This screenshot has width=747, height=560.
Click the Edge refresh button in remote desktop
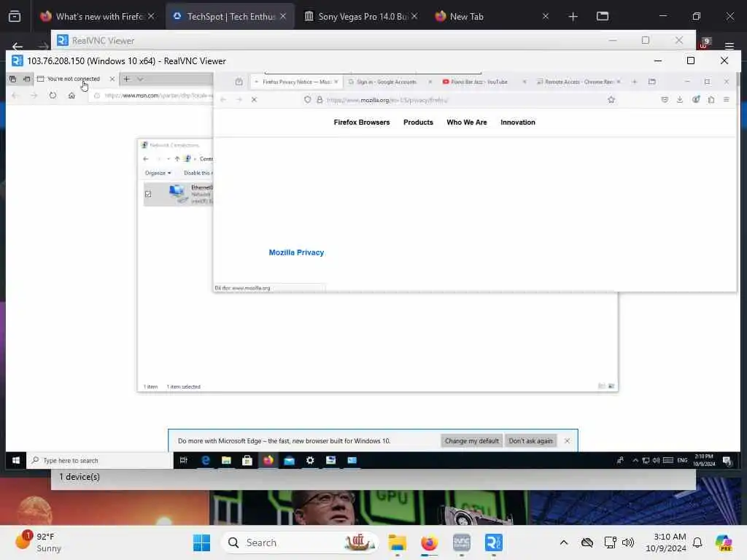tap(53, 96)
